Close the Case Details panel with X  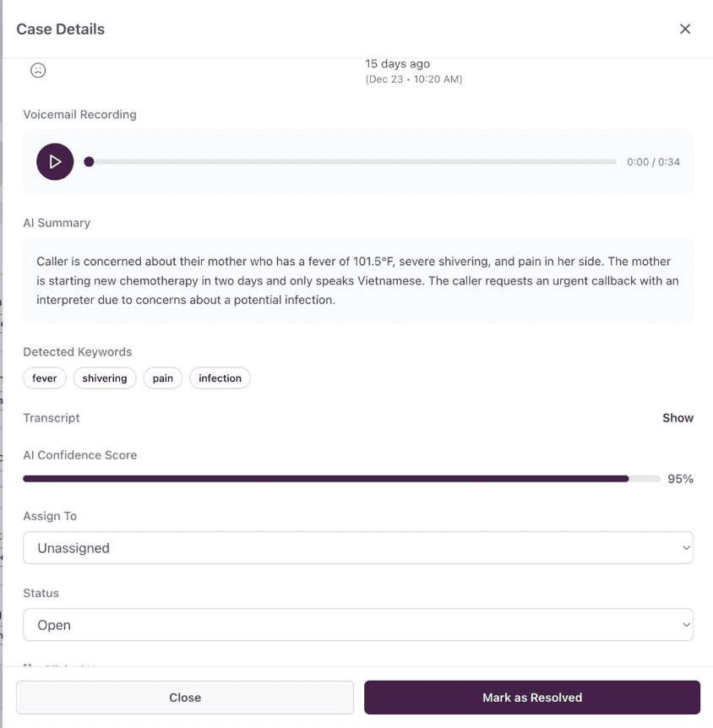(685, 29)
